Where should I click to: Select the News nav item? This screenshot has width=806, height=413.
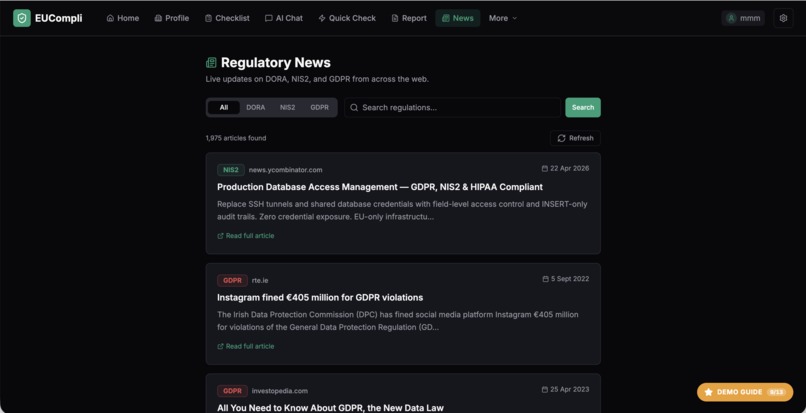coord(457,18)
